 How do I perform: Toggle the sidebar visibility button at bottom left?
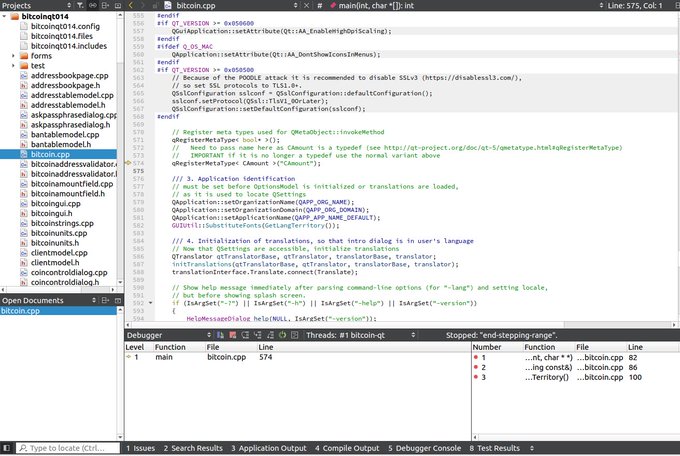coord(6,448)
